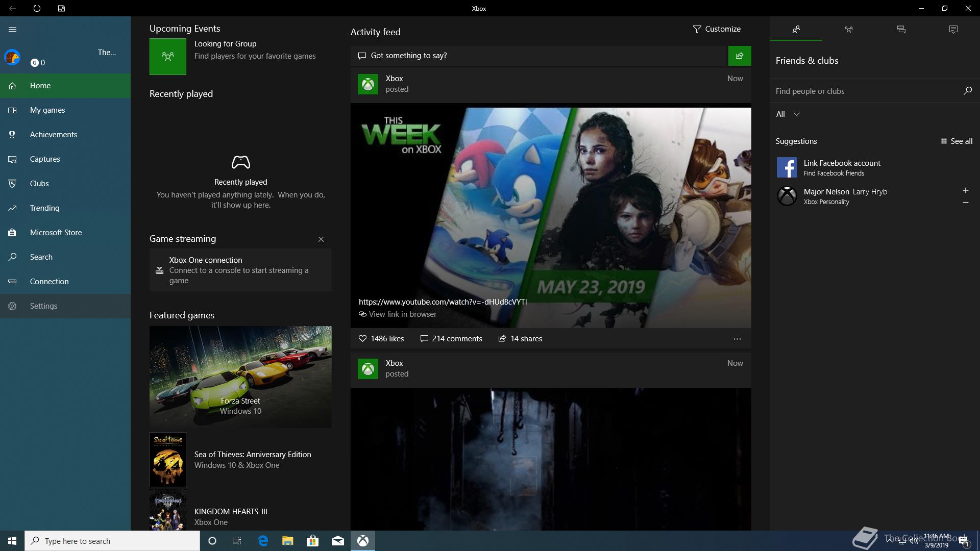Click the taskbar search box
Image resolution: width=980 pixels, height=551 pixels.
coord(112,541)
